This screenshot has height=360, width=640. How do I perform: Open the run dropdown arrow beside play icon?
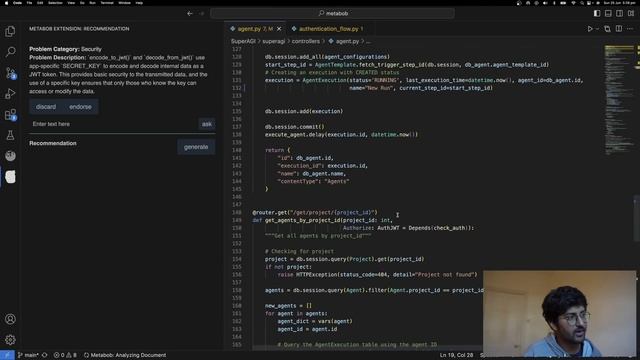coord(597,29)
